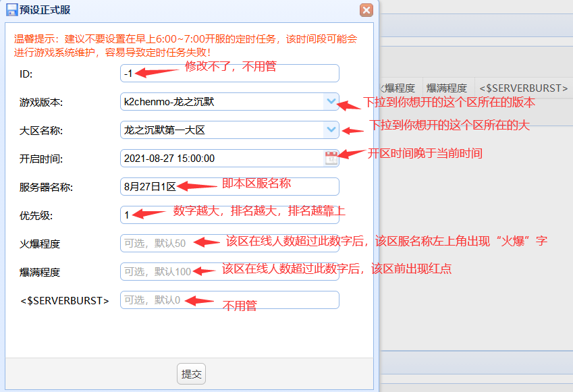Click the 优先级 input field

pos(229,215)
